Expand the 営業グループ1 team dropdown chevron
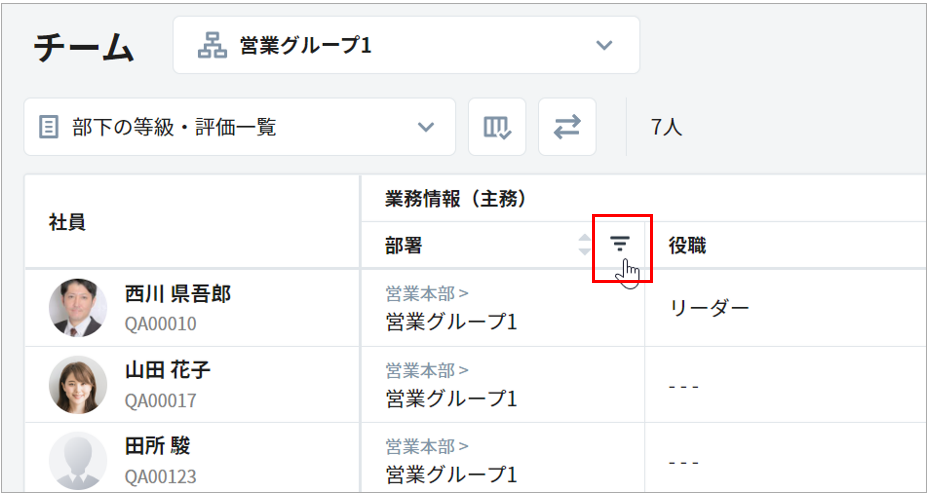Screen dimensions: 931x495 [603, 46]
